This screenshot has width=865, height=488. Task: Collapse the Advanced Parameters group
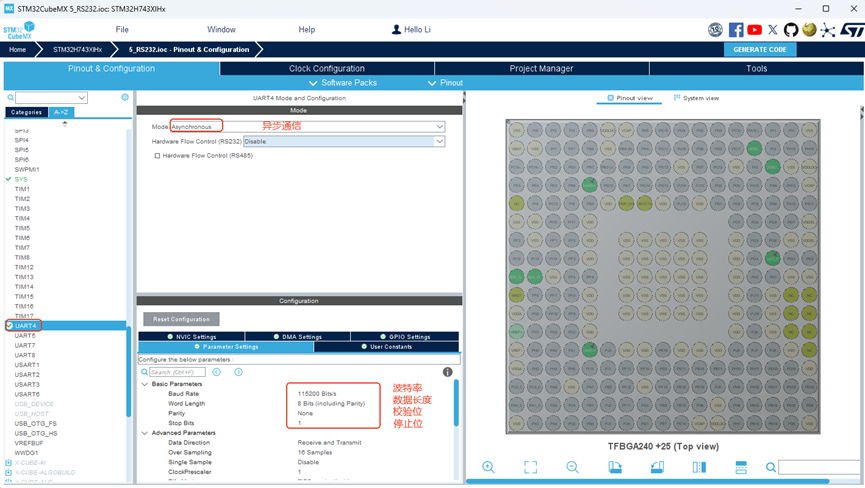pyautogui.click(x=145, y=433)
